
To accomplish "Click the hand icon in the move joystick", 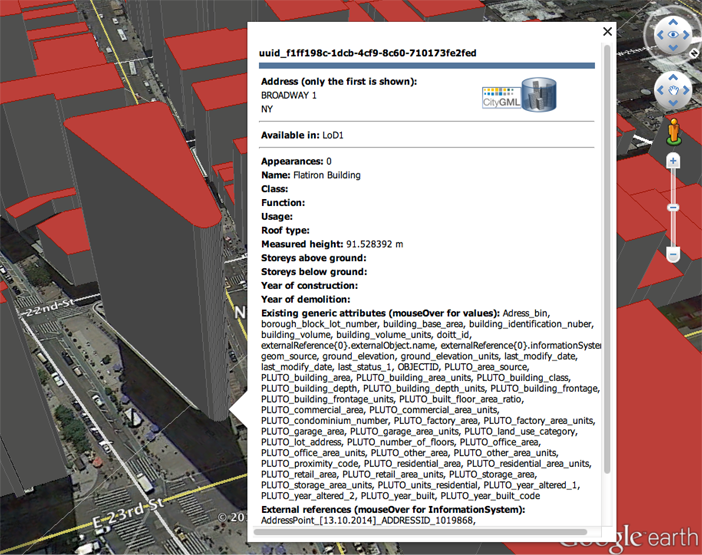I will 673,90.
